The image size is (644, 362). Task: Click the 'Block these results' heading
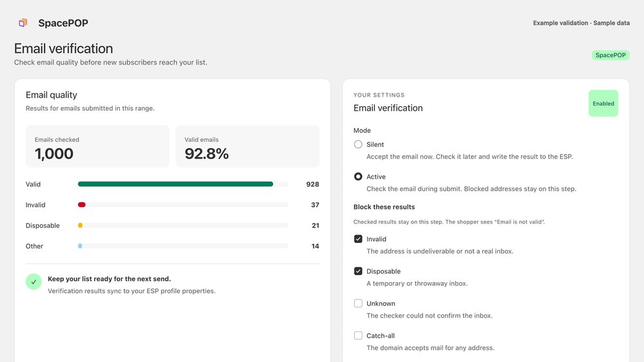384,207
